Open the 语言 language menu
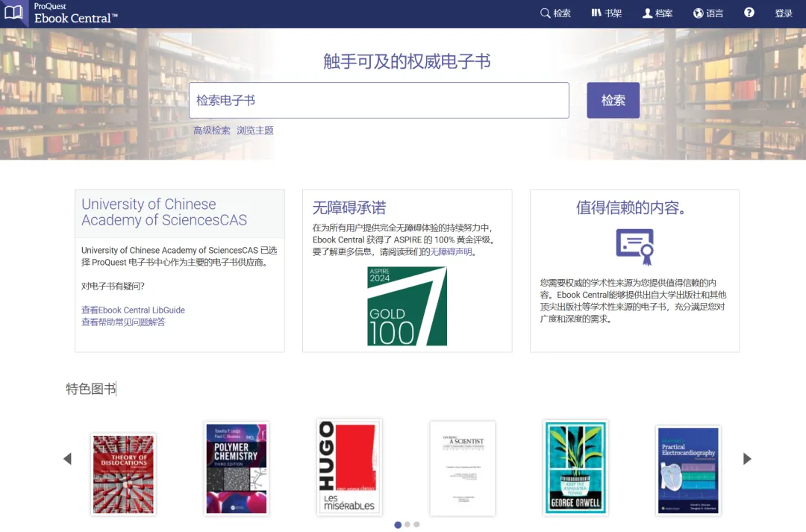Viewport: 806px width, 532px height. (x=708, y=13)
